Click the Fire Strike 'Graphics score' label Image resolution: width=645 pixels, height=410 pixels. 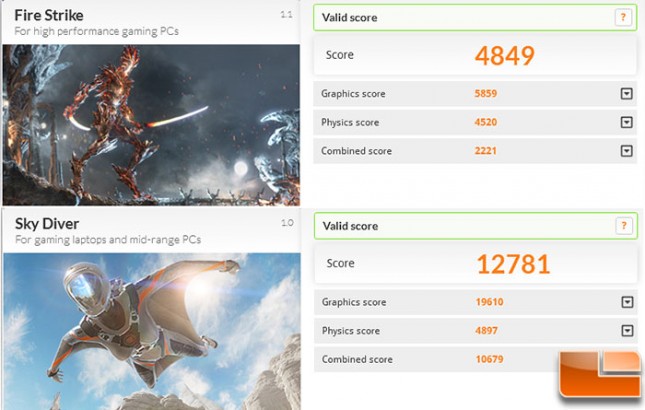(x=353, y=94)
